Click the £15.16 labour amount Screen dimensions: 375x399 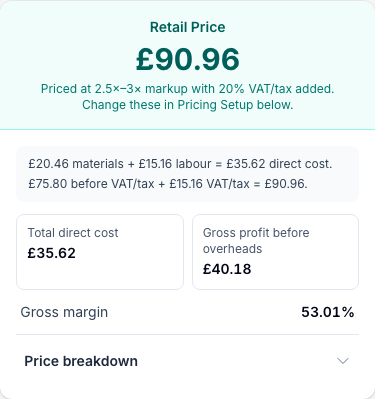(x=156, y=164)
